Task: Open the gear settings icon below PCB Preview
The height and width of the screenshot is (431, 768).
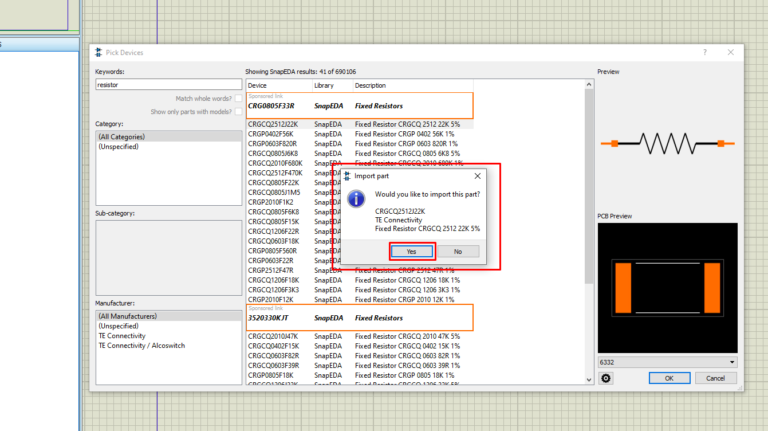Action: (x=606, y=378)
